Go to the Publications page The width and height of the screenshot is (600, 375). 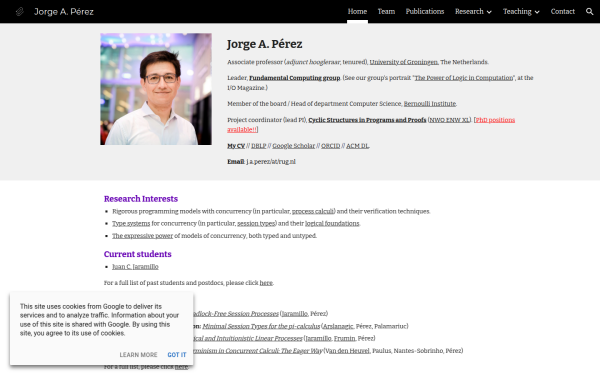tap(425, 11)
